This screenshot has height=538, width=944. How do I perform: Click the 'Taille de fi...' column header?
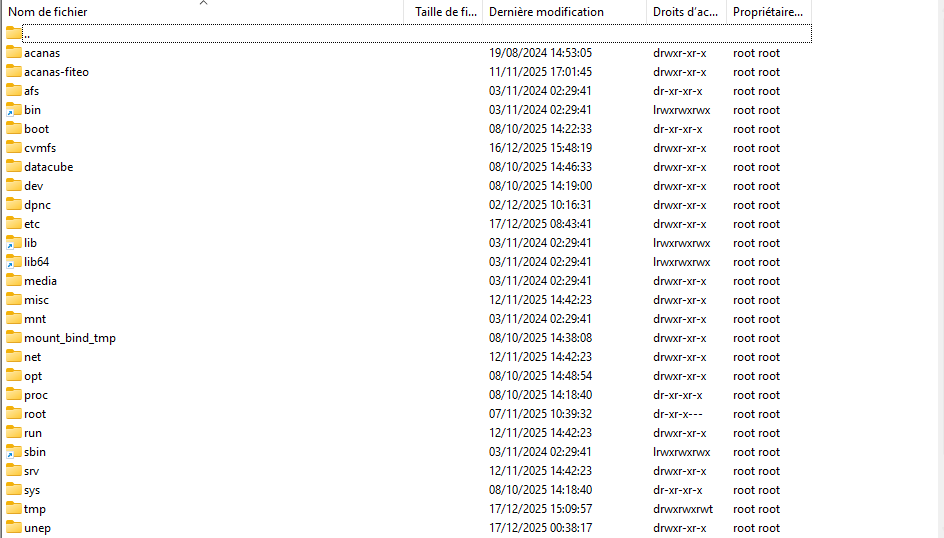445,12
